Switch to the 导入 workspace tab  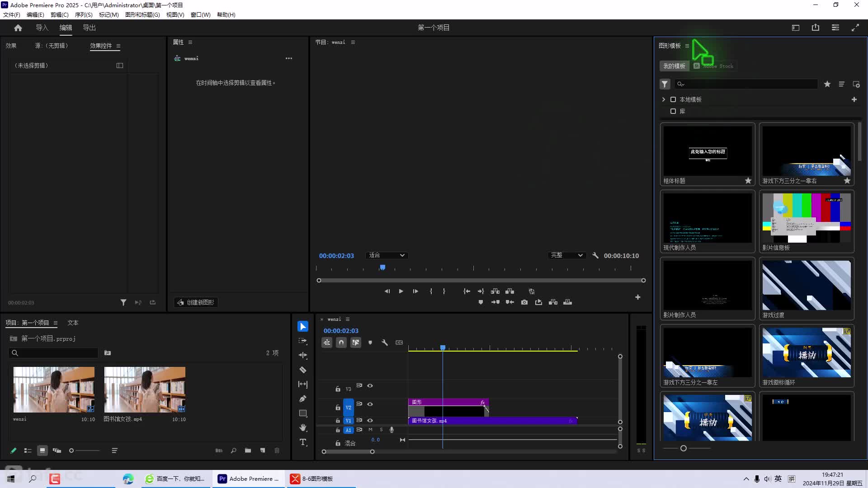click(42, 28)
